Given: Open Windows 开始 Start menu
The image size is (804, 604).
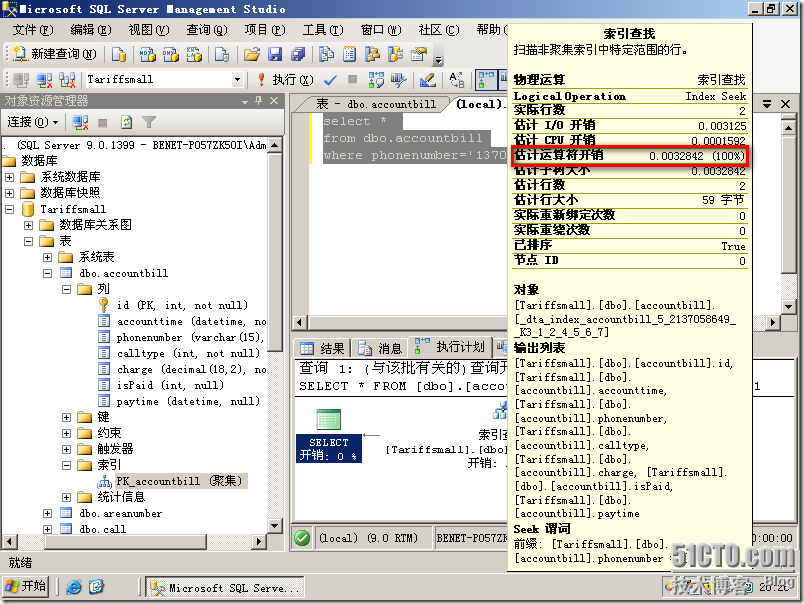Looking at the screenshot, I should (26, 587).
